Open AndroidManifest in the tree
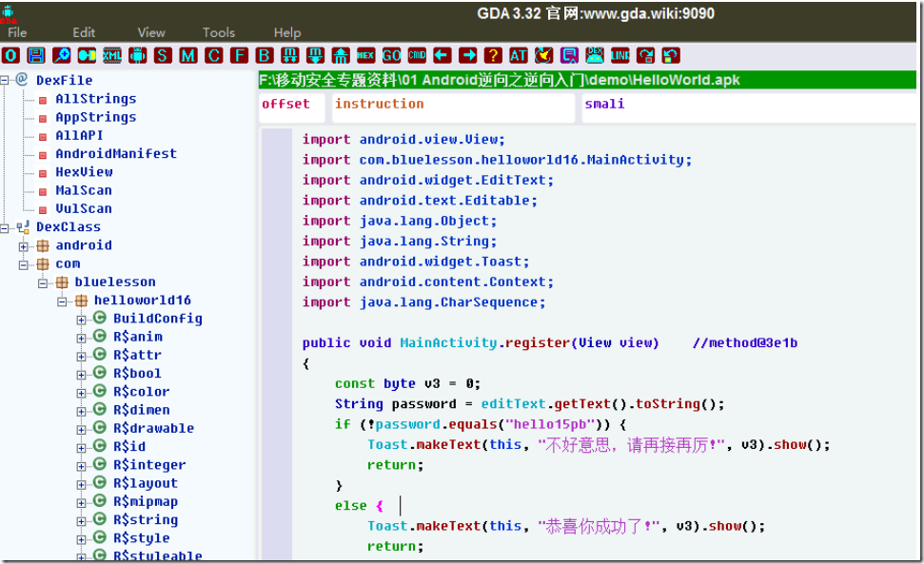The height and width of the screenshot is (564, 924). click(x=115, y=154)
